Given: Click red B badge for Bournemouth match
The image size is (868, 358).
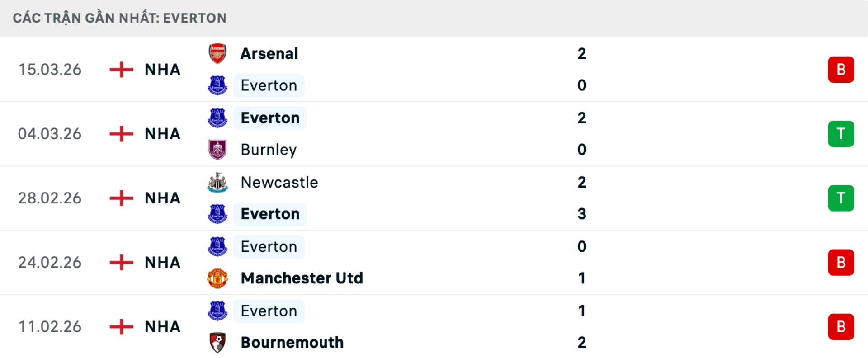Looking at the screenshot, I should tap(840, 326).
